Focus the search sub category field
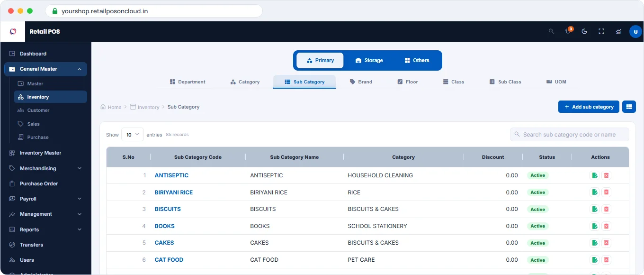Image resolution: width=644 pixels, height=275 pixels. tap(570, 135)
